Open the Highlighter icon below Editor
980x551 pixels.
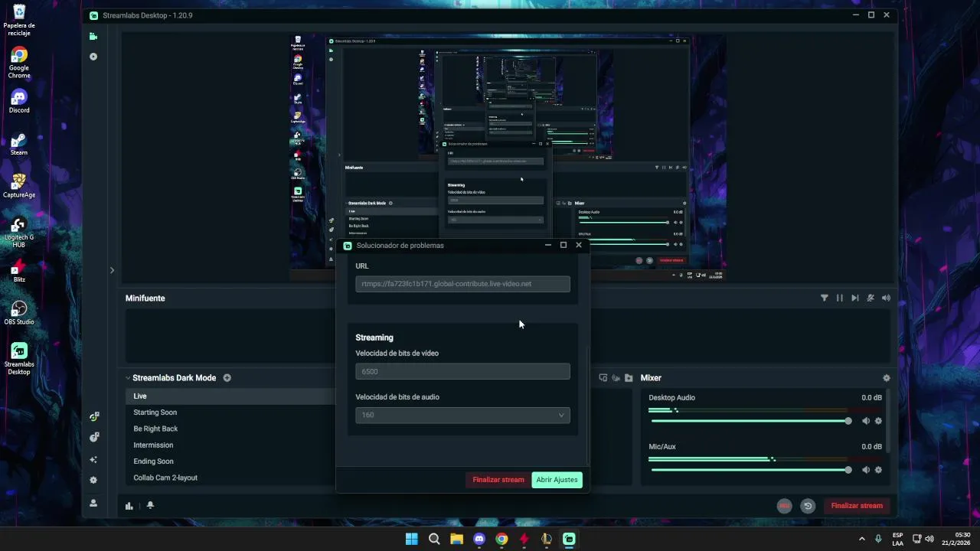click(x=93, y=57)
